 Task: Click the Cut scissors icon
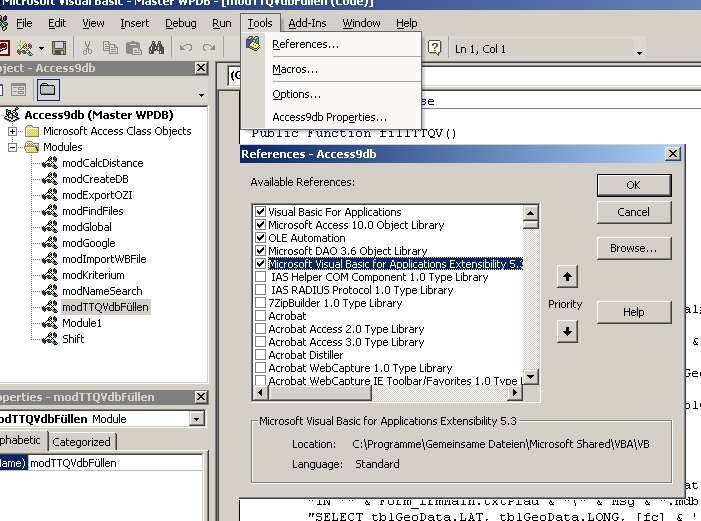[87, 48]
